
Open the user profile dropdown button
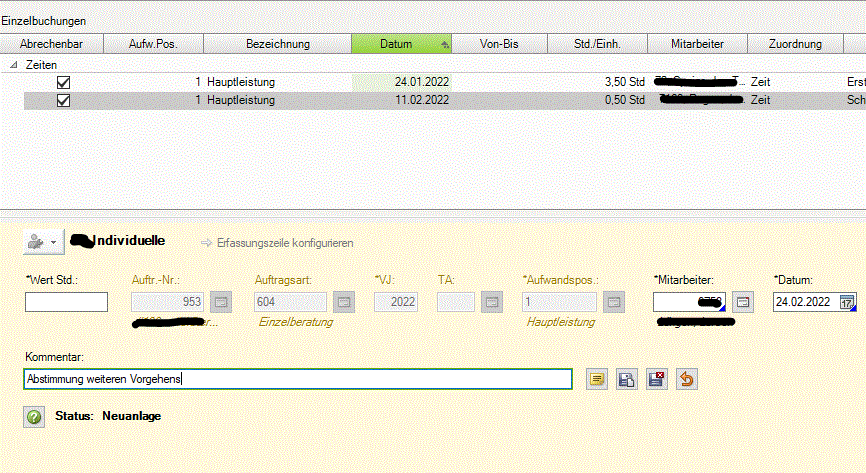click(x=44, y=242)
